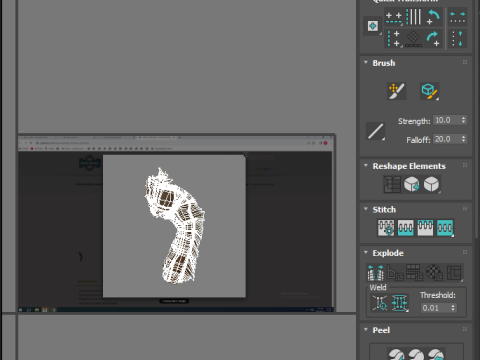The image size is (480, 360).
Task: Click rightmost Flatten Custom icon in Explode
Action: pyautogui.click(x=454, y=273)
